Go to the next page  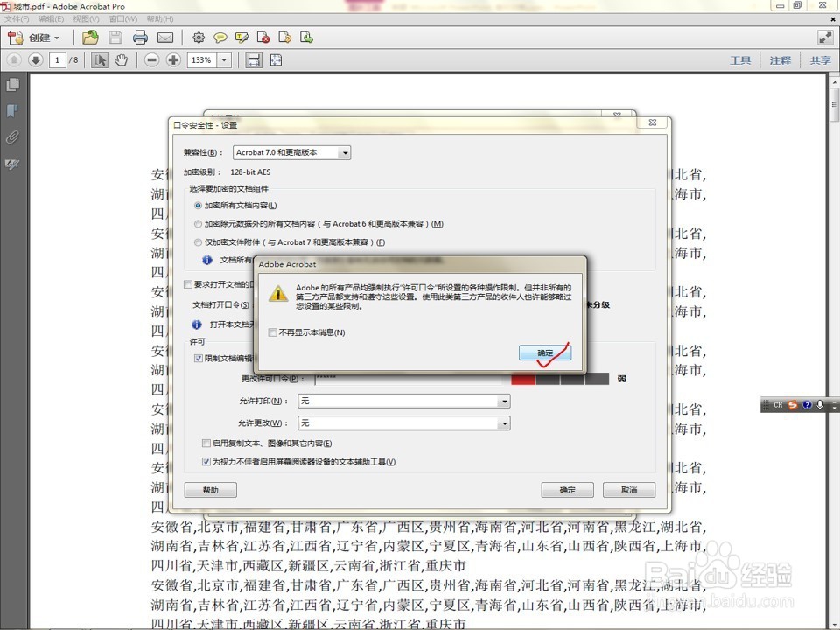click(x=35, y=60)
